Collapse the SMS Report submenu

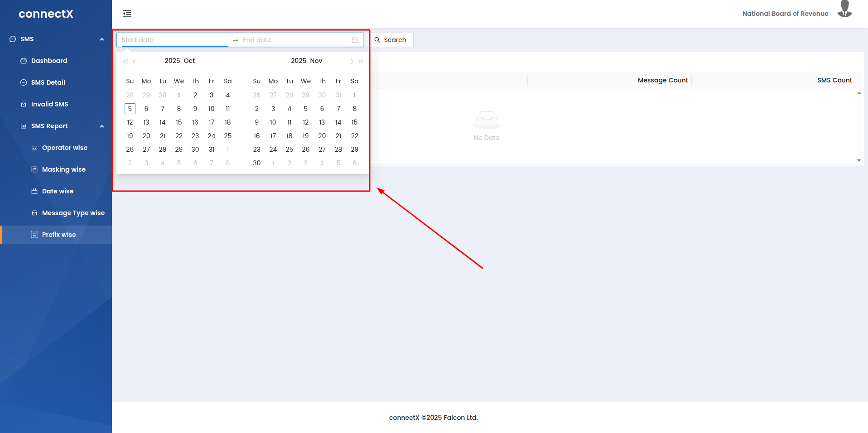click(x=102, y=126)
